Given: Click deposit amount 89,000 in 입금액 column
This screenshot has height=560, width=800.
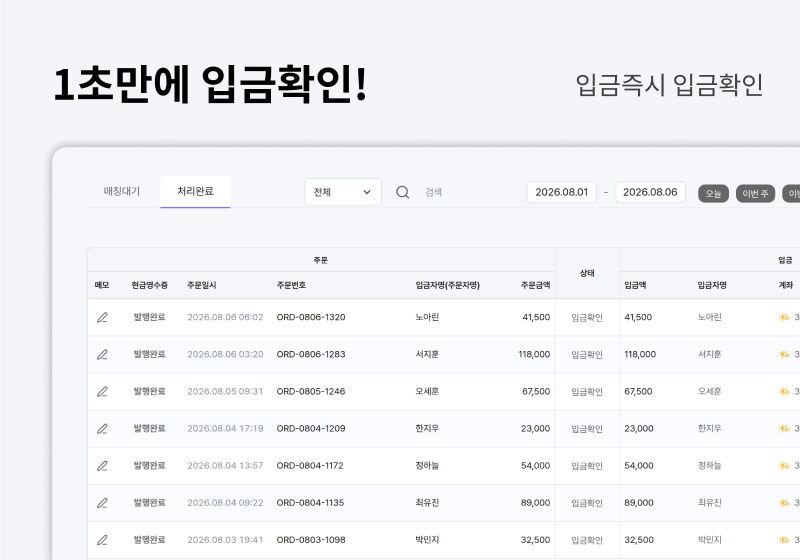Looking at the screenshot, I should [x=639, y=503].
